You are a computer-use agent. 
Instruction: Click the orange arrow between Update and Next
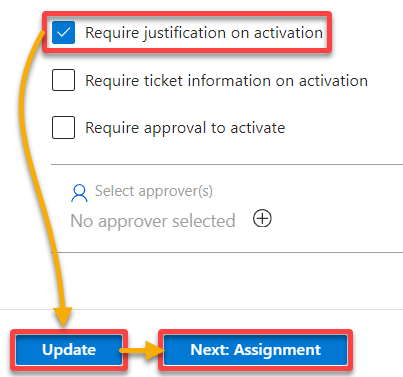point(142,350)
